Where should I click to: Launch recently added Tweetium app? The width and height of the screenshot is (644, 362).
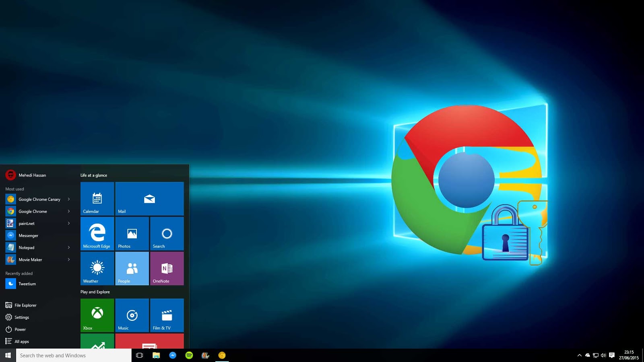tap(38, 284)
